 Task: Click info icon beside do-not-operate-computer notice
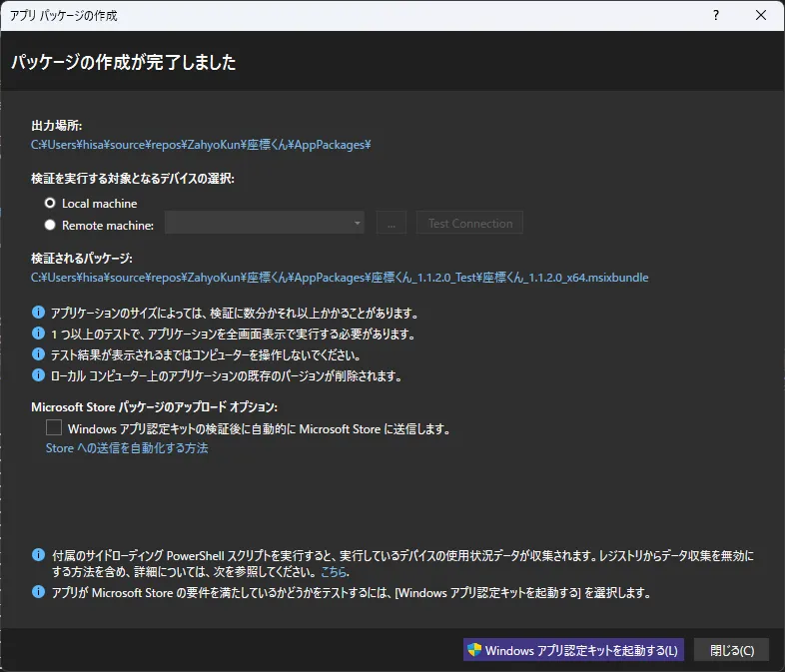click(39, 353)
